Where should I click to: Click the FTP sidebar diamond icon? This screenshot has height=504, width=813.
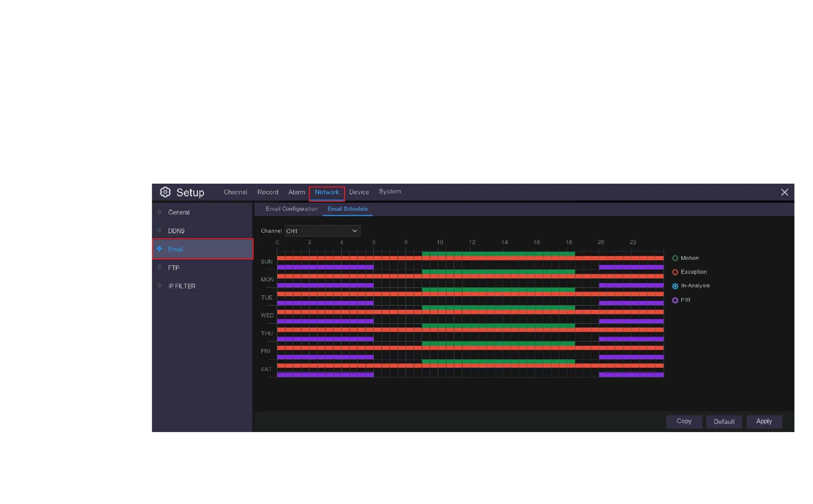(160, 267)
